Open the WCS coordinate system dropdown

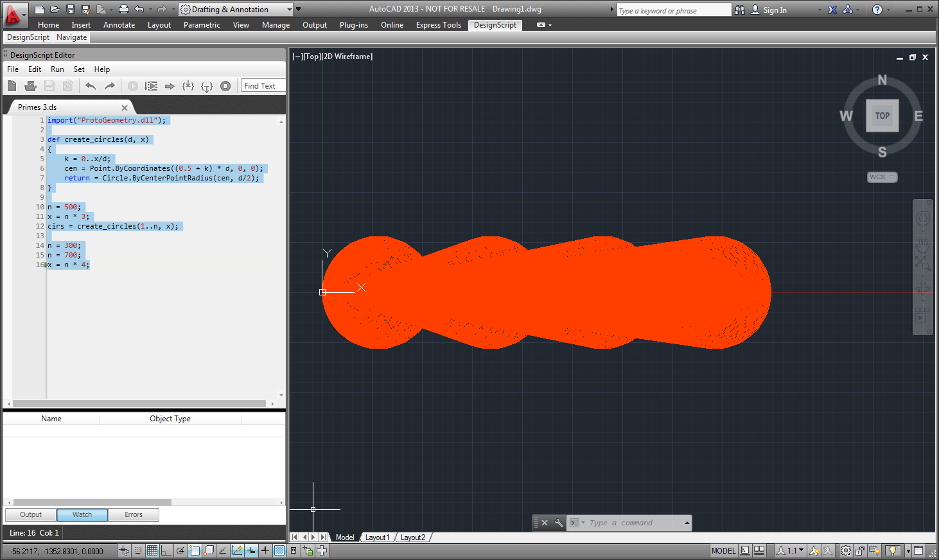882,177
